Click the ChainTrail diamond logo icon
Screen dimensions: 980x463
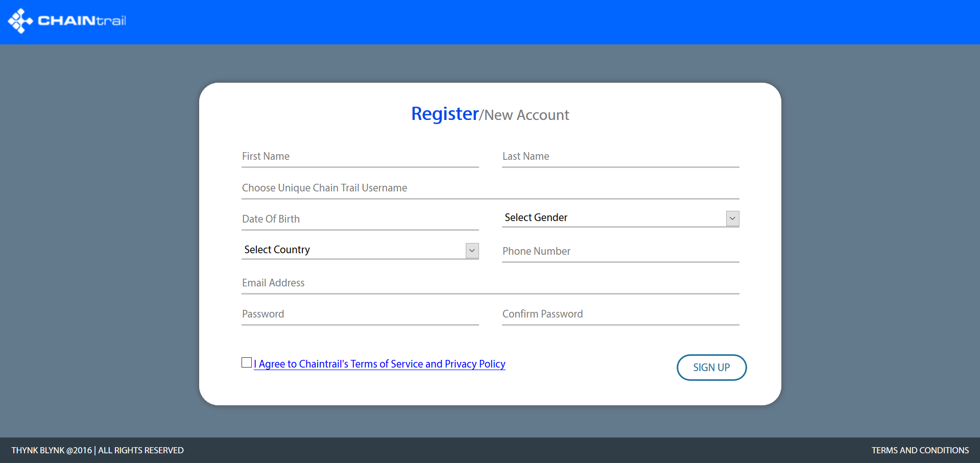pyautogui.click(x=20, y=21)
